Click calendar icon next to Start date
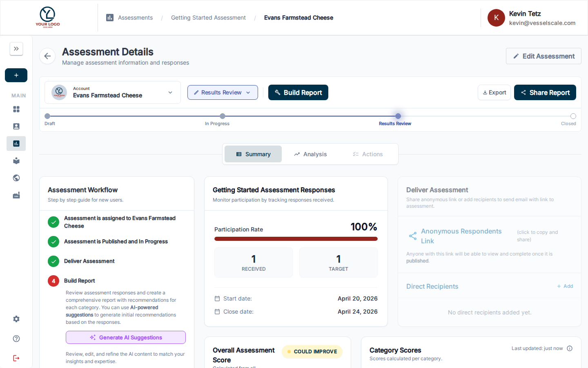The height and width of the screenshot is (368, 588). pyautogui.click(x=217, y=298)
